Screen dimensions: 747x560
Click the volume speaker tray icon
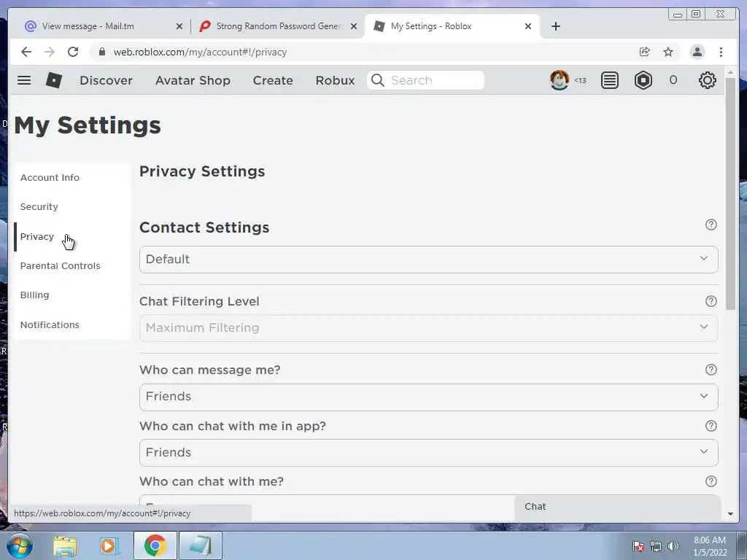click(x=673, y=546)
